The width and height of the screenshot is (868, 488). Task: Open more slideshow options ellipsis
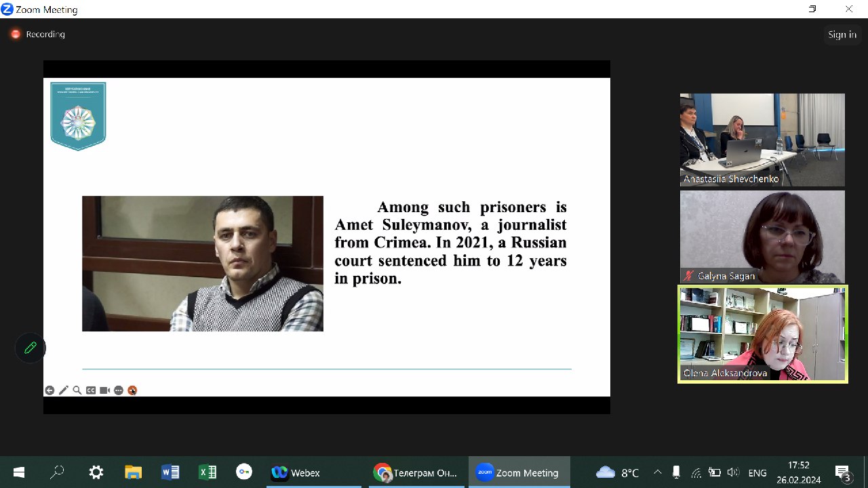119,390
